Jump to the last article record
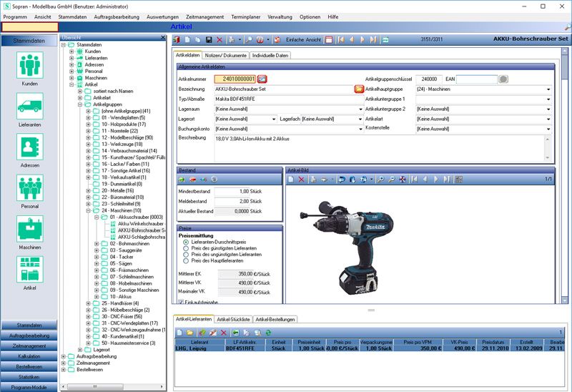The width and height of the screenshot is (572, 392). pos(373,40)
